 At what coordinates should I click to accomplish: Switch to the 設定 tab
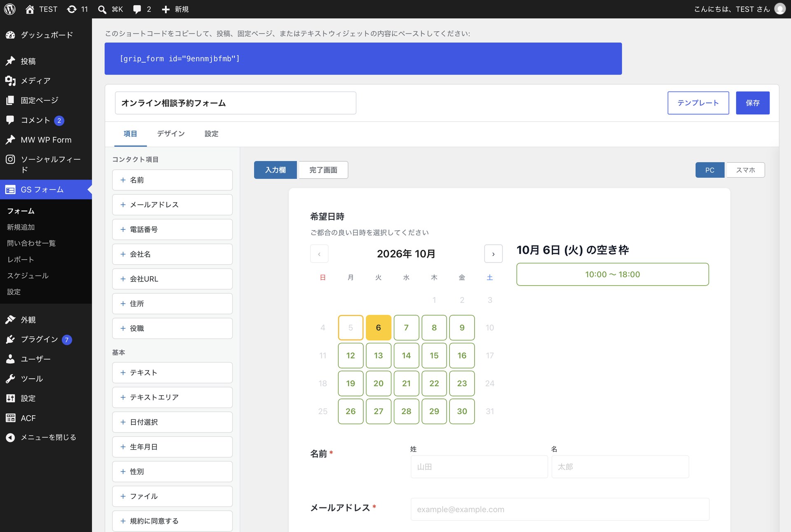(x=211, y=134)
